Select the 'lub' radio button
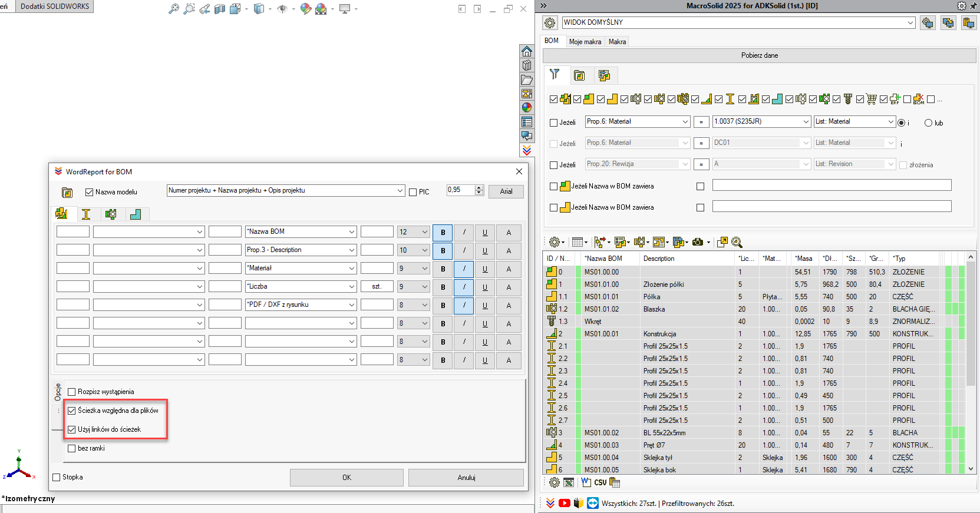980x513 pixels. pyautogui.click(x=928, y=123)
